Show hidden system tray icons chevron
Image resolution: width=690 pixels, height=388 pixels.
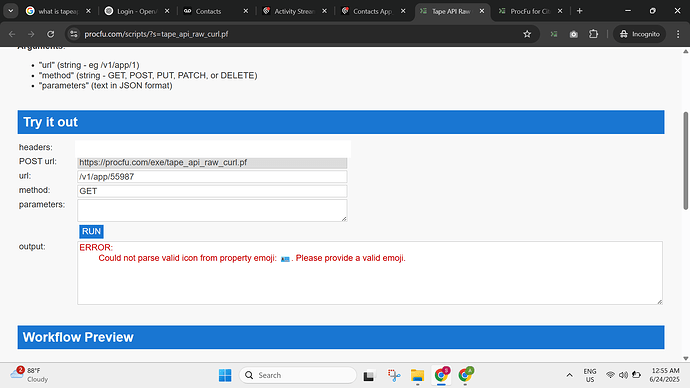pos(569,375)
